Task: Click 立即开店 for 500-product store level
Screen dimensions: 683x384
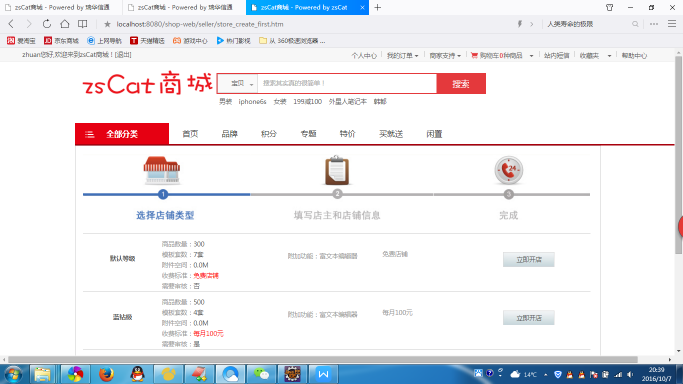Action: coord(529,318)
